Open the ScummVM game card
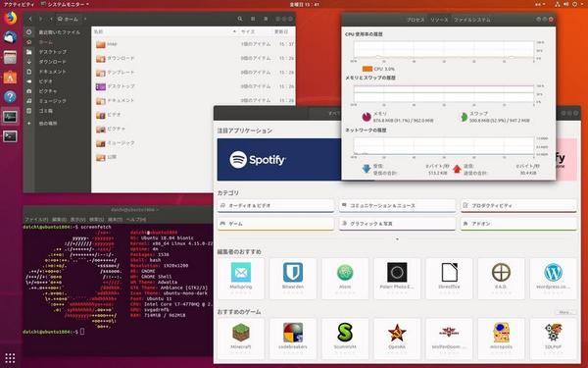Image resolution: width=588 pixels, height=368 pixels. click(x=345, y=339)
